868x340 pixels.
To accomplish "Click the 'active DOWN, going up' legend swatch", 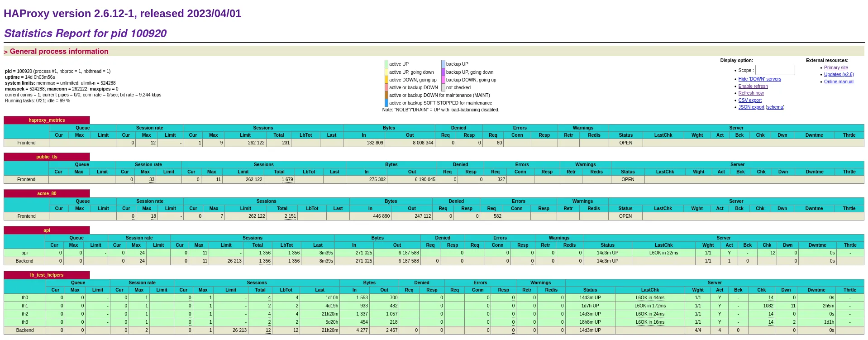I will [x=386, y=80].
